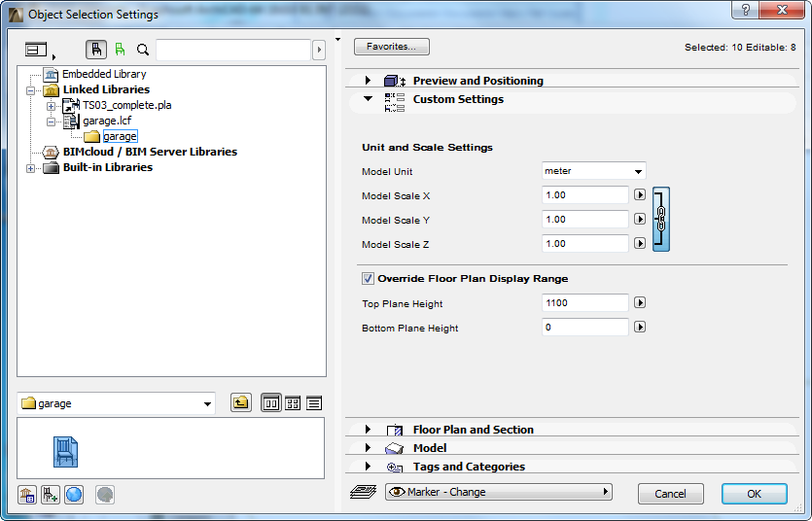Screen dimensions: 812x521
Task: Expand the TS03_complete.pla node
Action: [x=51, y=106]
